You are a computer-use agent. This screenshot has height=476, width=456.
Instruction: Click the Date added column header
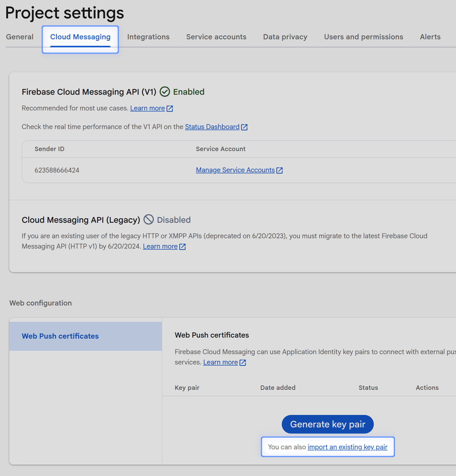point(278,388)
